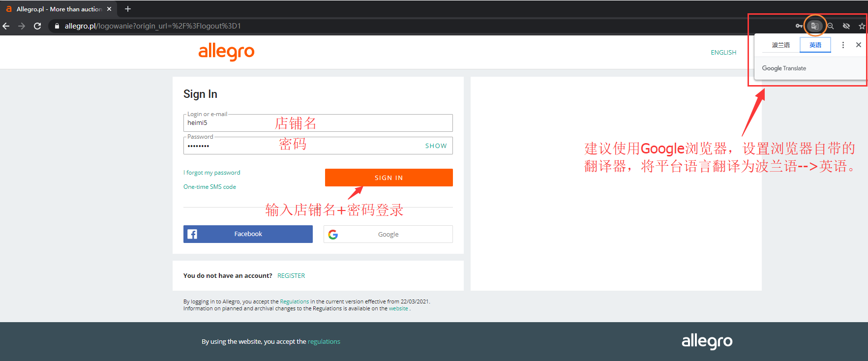Sign in with Google

click(x=388, y=234)
